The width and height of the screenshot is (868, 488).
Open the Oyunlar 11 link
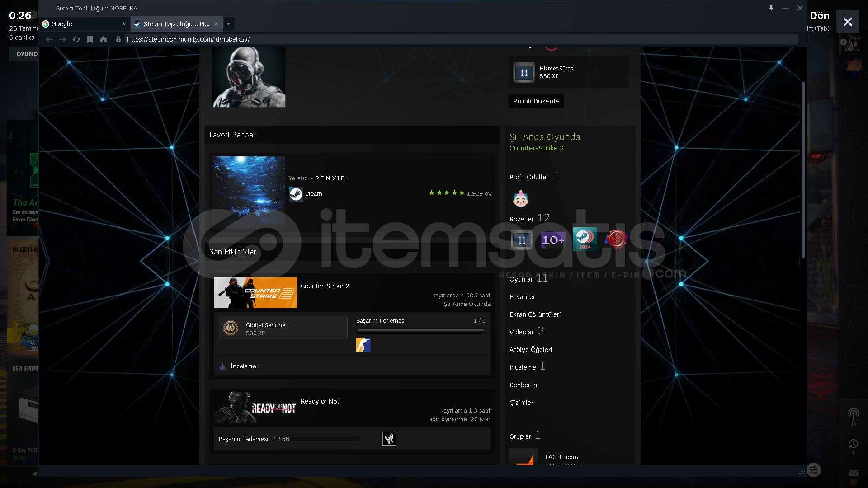[x=528, y=278]
